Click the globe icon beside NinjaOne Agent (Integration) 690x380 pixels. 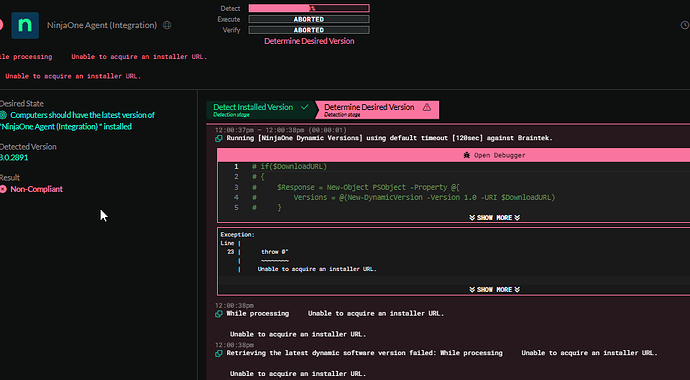pos(167,25)
